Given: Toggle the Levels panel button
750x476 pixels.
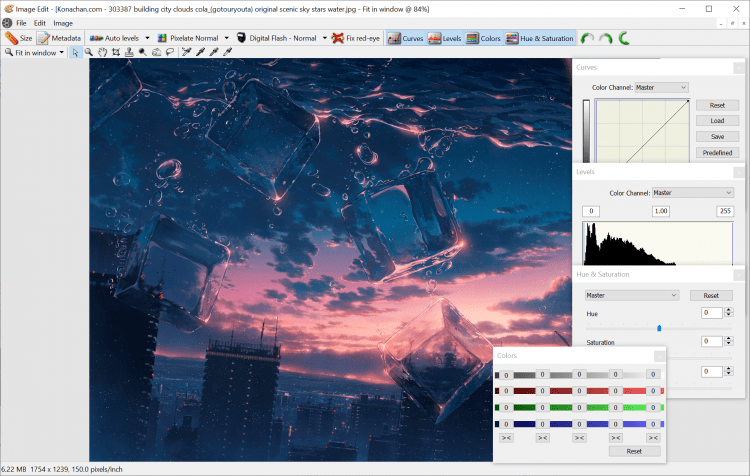Looking at the screenshot, I should [445, 38].
